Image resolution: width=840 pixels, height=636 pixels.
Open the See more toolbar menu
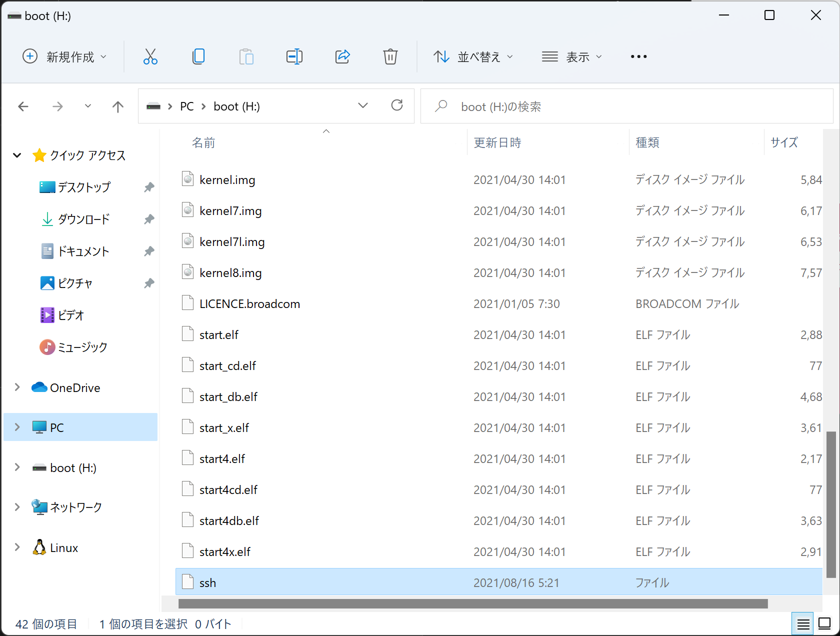[x=638, y=56]
